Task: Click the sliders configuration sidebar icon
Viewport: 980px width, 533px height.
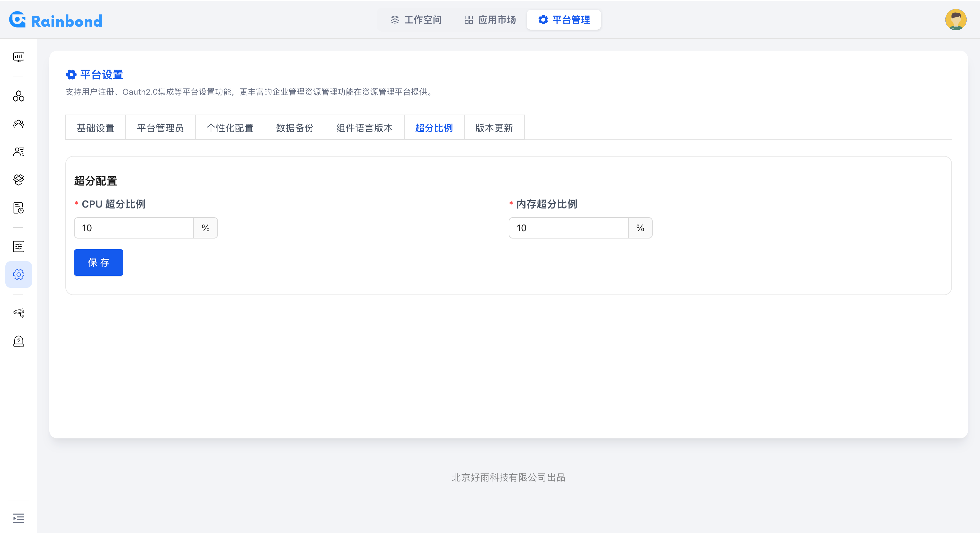Action: point(18,247)
